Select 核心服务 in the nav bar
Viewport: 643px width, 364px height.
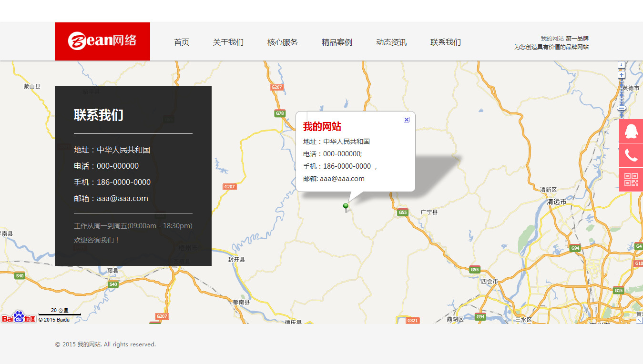tap(282, 42)
